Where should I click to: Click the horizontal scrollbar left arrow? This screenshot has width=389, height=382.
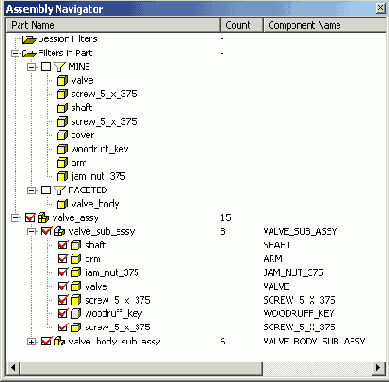(x=13, y=368)
